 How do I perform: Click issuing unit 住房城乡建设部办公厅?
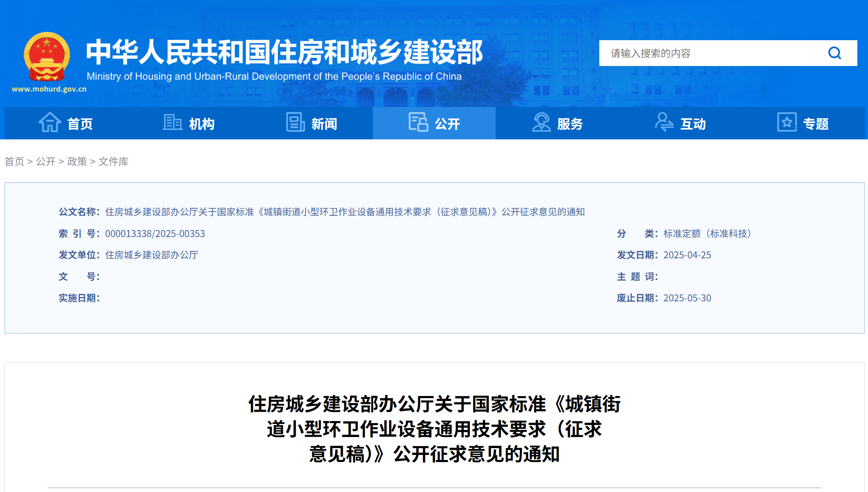pos(152,255)
